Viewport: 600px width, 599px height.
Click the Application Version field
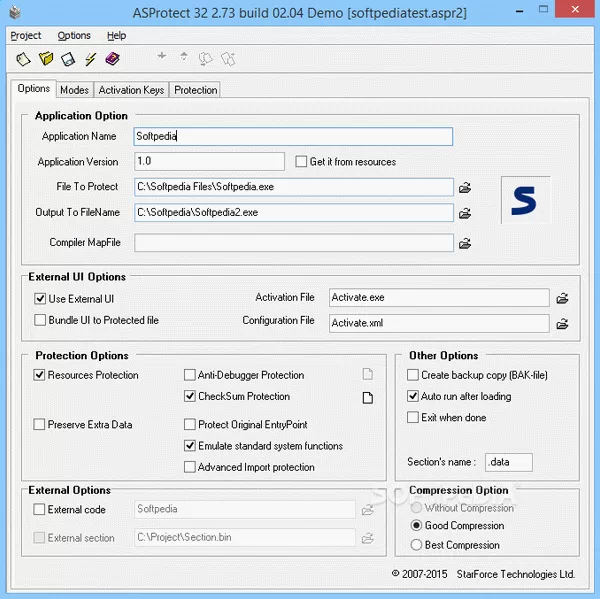(209, 161)
